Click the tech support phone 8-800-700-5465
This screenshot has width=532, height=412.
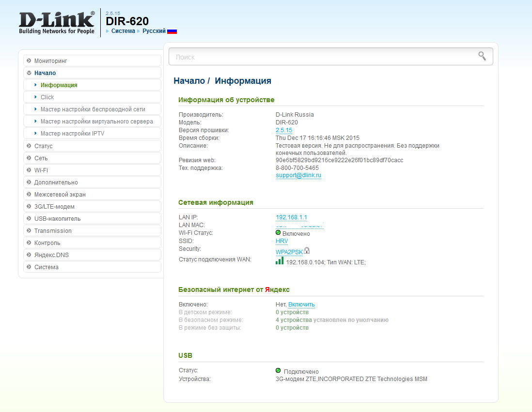[x=297, y=168]
